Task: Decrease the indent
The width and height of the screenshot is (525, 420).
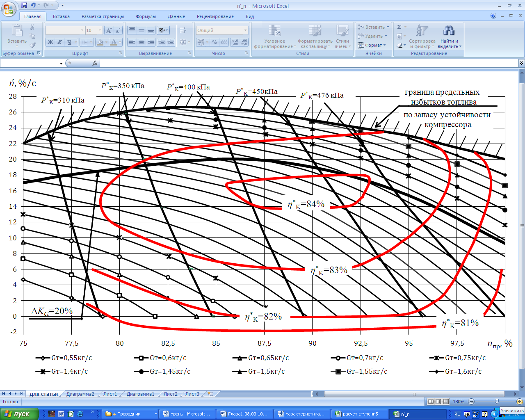Action: tap(162, 42)
